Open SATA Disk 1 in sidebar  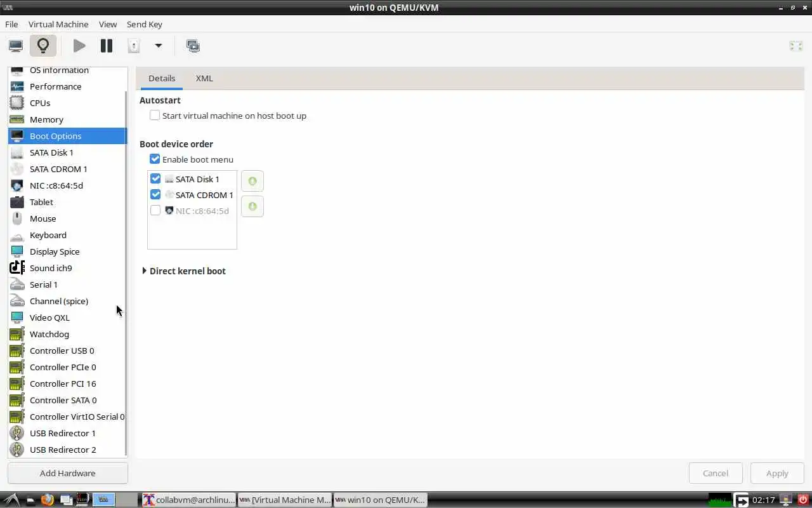[x=67, y=152]
